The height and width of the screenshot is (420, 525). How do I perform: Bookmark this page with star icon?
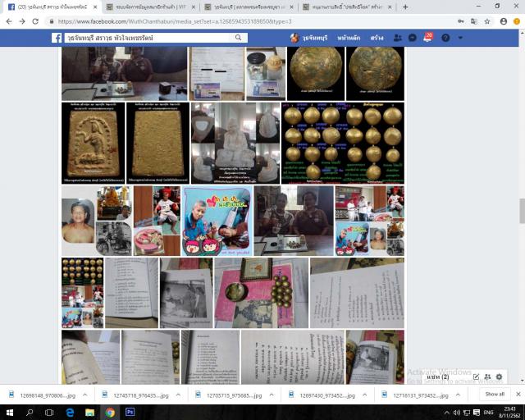(x=487, y=21)
